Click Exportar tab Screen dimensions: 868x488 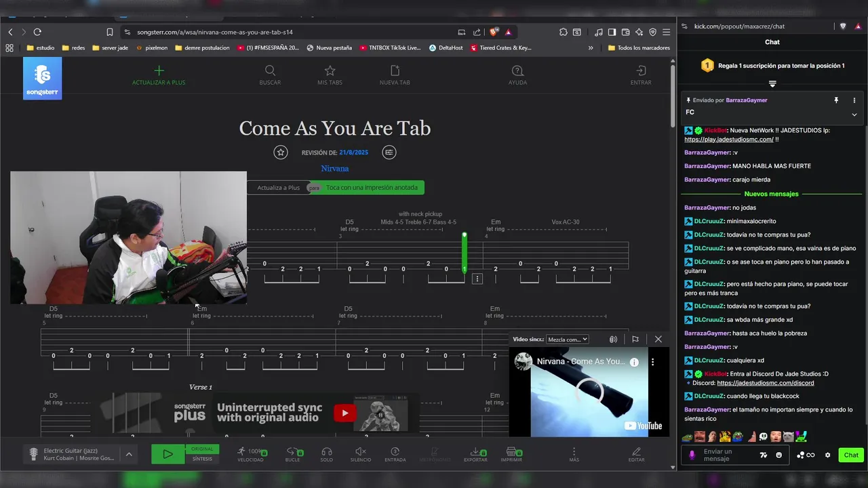coord(475,454)
